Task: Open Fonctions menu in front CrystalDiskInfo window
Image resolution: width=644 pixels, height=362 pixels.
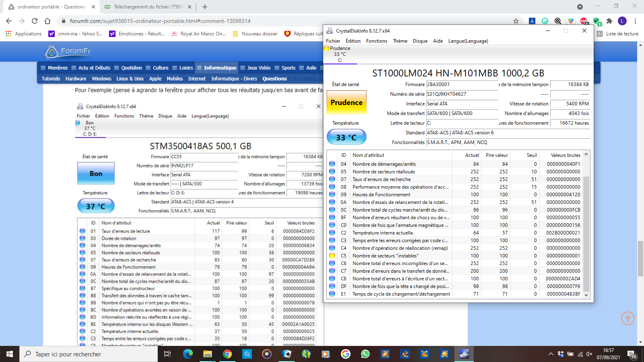Action: pos(377,41)
